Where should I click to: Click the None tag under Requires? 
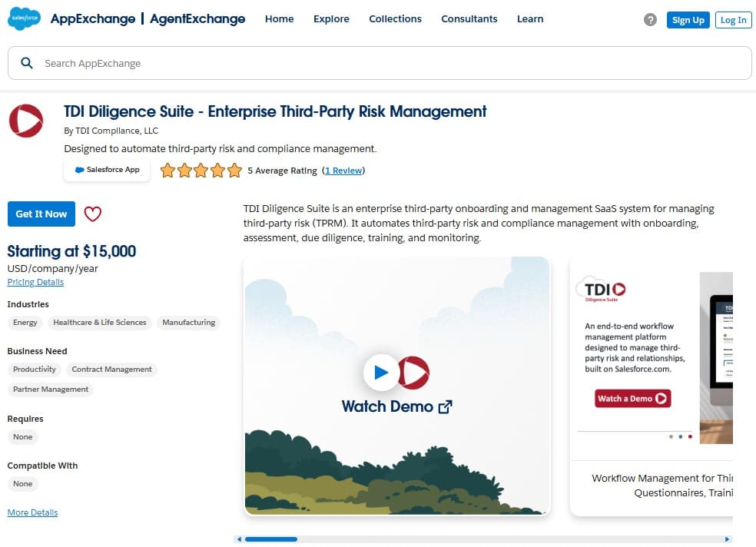pyautogui.click(x=22, y=436)
